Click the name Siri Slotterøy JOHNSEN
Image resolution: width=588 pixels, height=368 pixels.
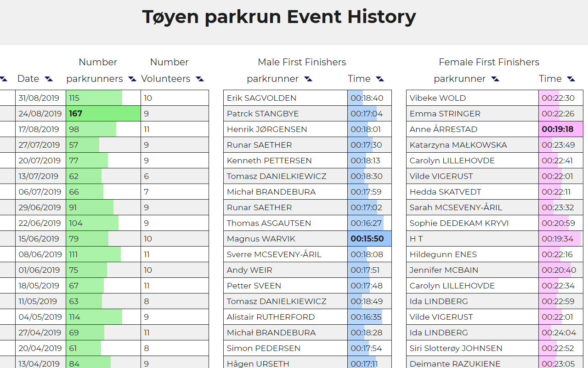tap(456, 348)
